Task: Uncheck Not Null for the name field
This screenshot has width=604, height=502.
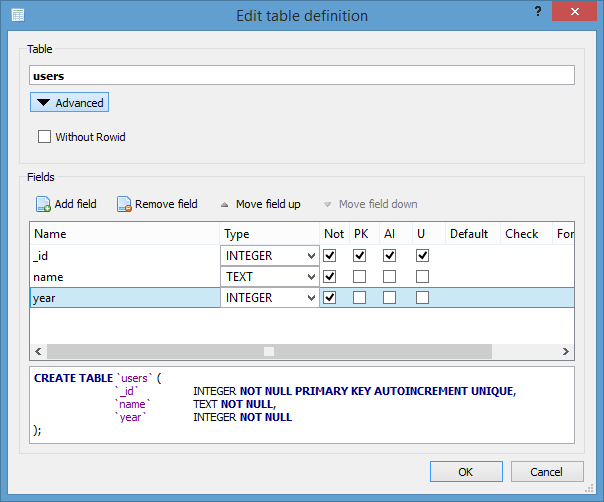Action: tap(331, 277)
